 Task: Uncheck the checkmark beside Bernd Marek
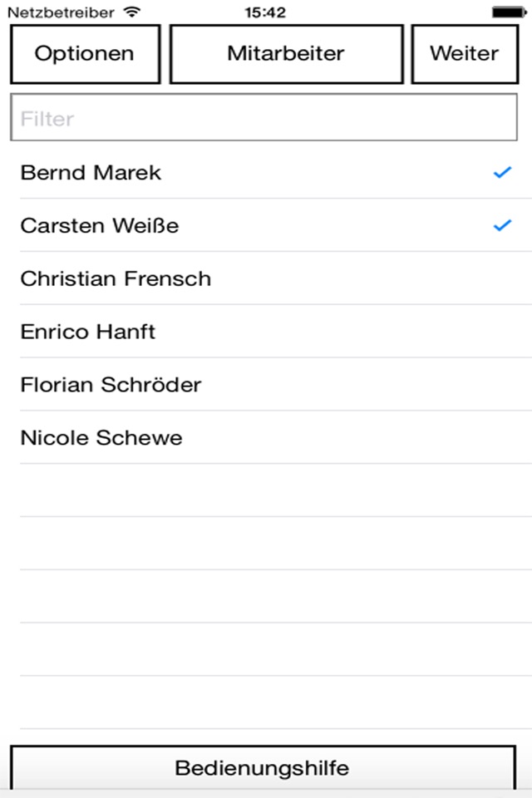point(502,173)
